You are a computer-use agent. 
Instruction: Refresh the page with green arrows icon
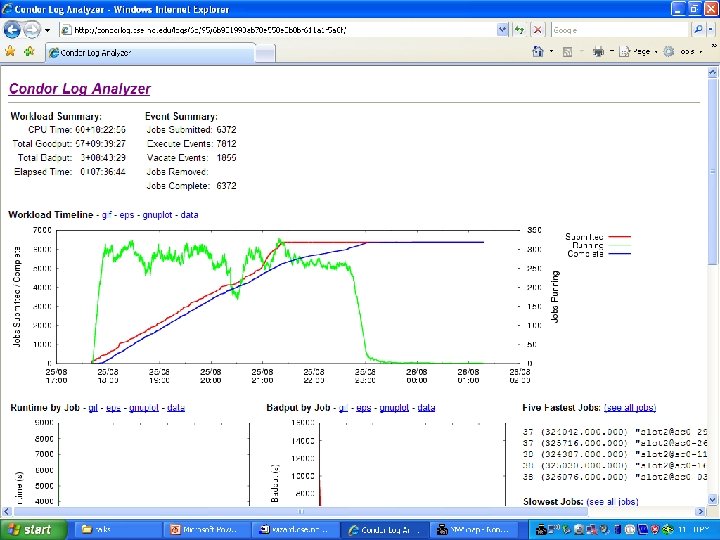click(x=519, y=30)
